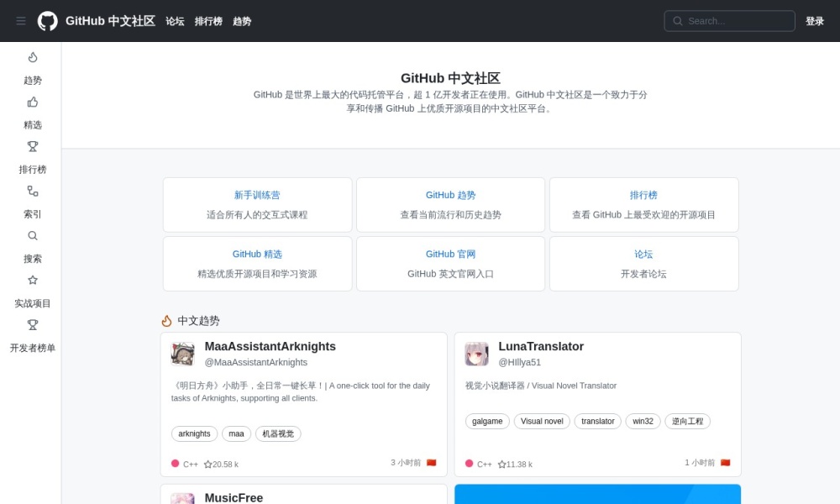Select 开发者榜单 label in left sidebar
The image size is (840, 504).
33,348
